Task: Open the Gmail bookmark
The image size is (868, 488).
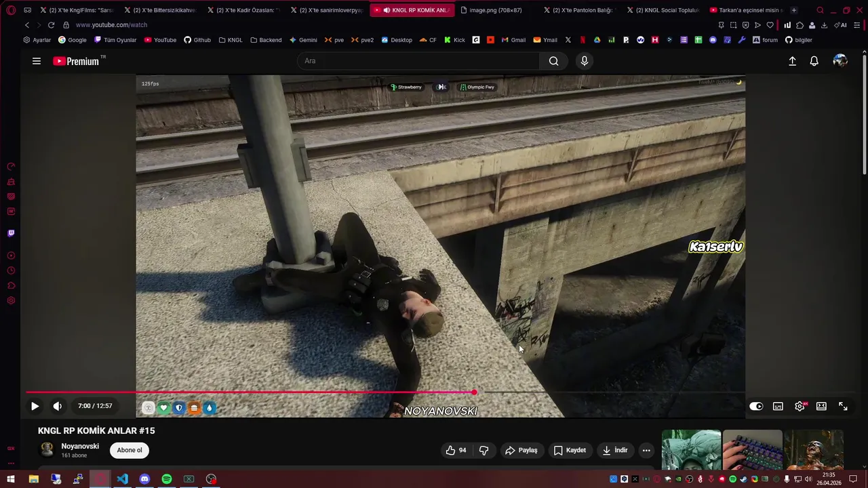Action: [513, 40]
